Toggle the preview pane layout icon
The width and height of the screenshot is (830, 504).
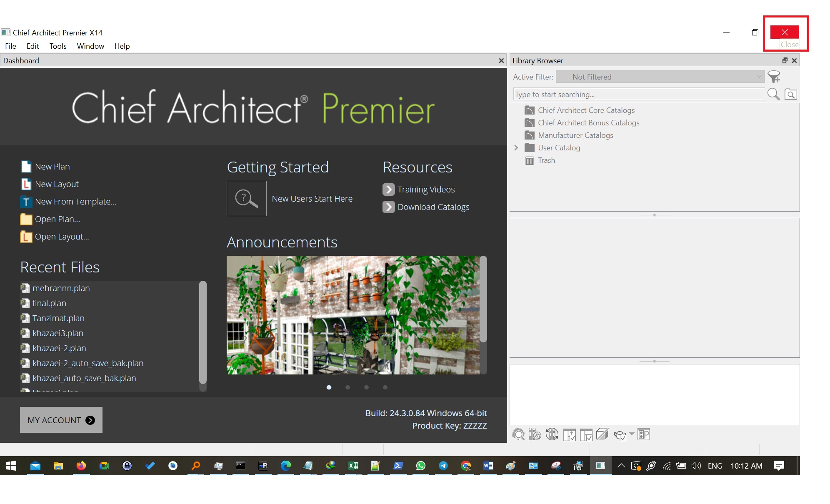pyautogui.click(x=586, y=435)
